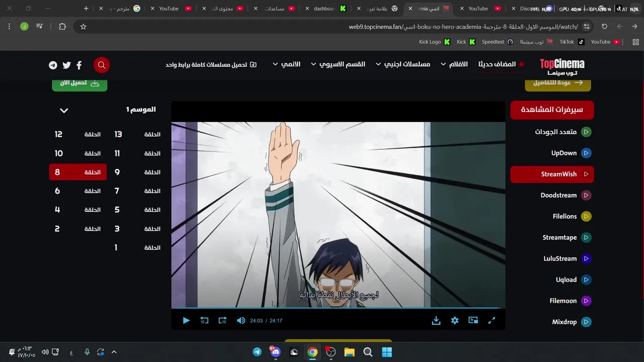Select the Doodstream server
The image size is (644, 362).
[552, 196]
